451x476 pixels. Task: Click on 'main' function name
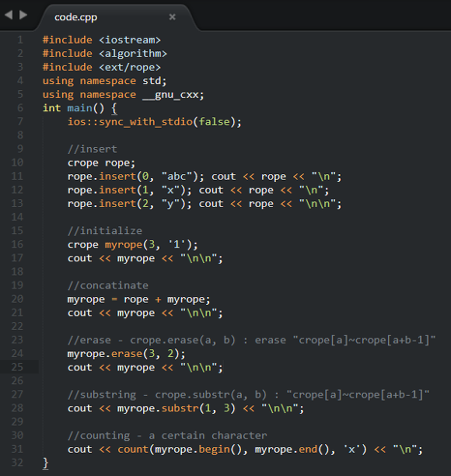[80, 108]
